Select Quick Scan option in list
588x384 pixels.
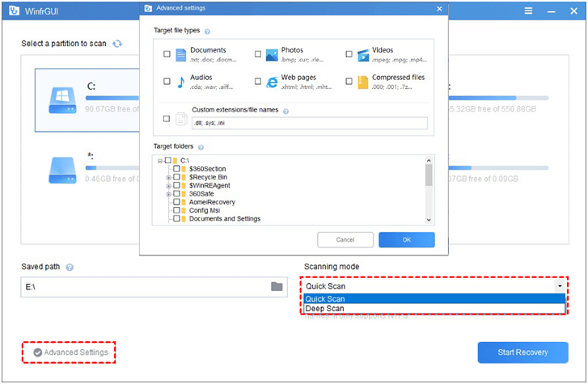324,298
